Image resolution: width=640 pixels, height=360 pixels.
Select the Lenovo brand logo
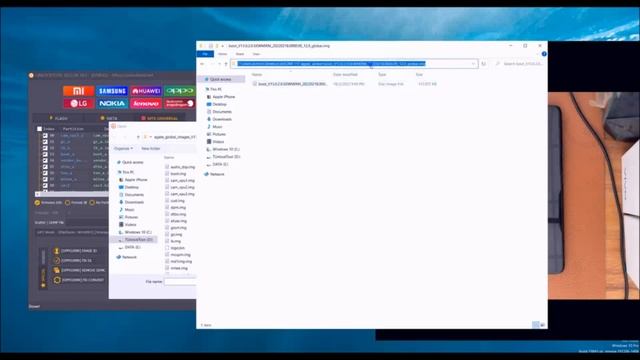tap(146, 104)
